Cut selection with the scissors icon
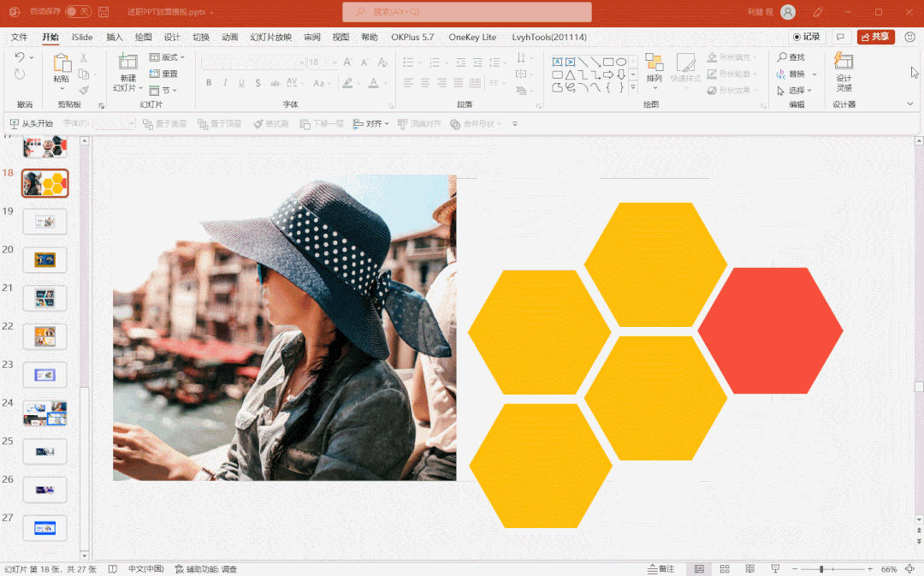The width and height of the screenshot is (924, 576). (84, 58)
